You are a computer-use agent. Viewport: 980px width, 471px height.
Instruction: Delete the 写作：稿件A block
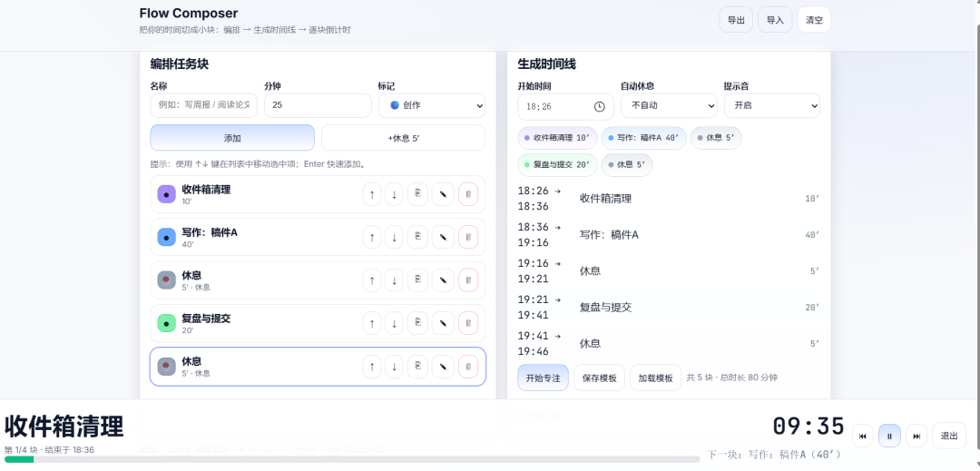pos(468,238)
